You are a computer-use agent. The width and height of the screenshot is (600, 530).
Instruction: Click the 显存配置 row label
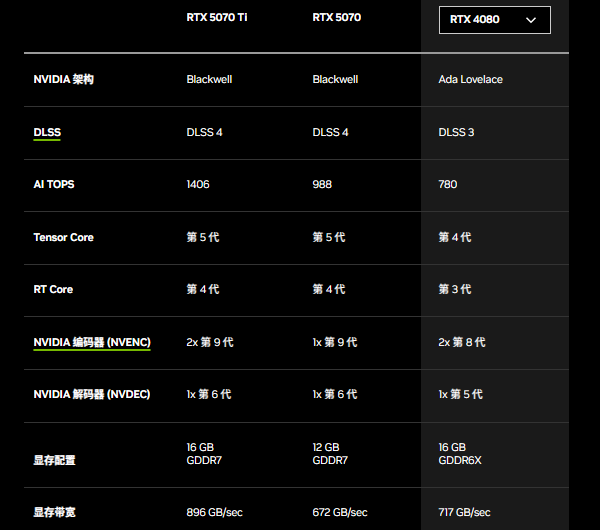pyautogui.click(x=54, y=460)
